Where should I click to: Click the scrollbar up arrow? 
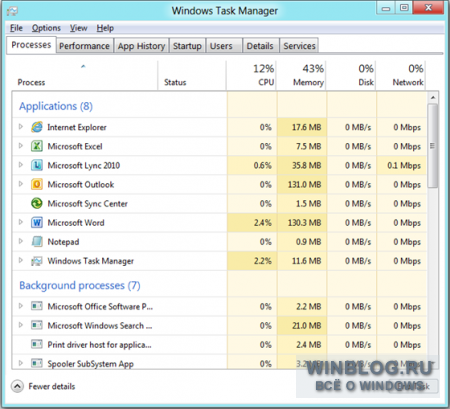click(433, 97)
